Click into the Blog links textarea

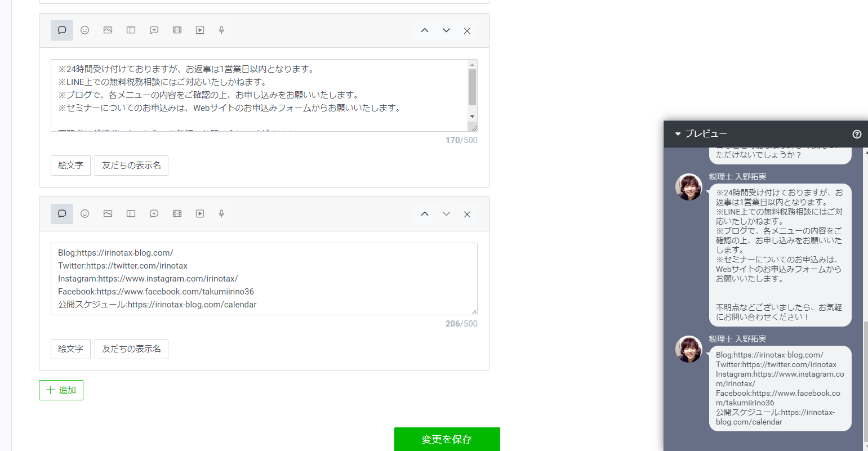coord(264,279)
